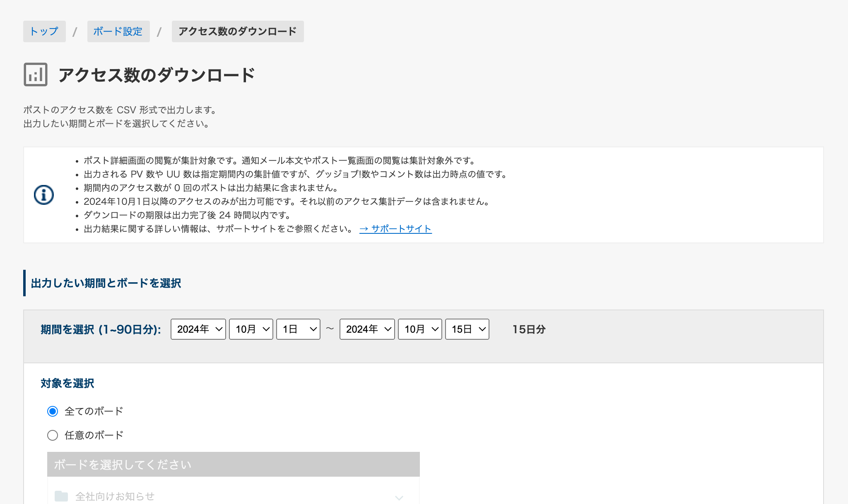Select the 任意のボード radio button
Viewport: 848px width, 504px height.
point(53,435)
